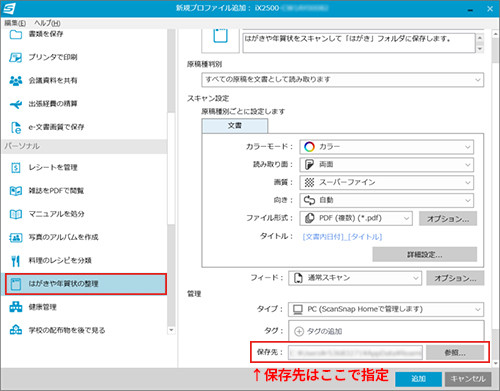Viewport: 500px width, 391px height.
Task: Click オプション button next to ファイル形式
Action: tap(448, 218)
